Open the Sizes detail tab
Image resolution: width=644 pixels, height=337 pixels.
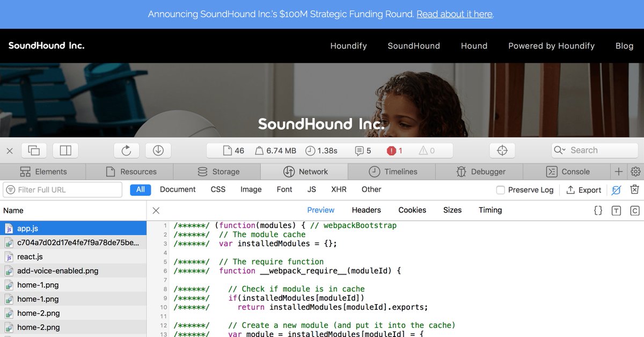(x=452, y=210)
